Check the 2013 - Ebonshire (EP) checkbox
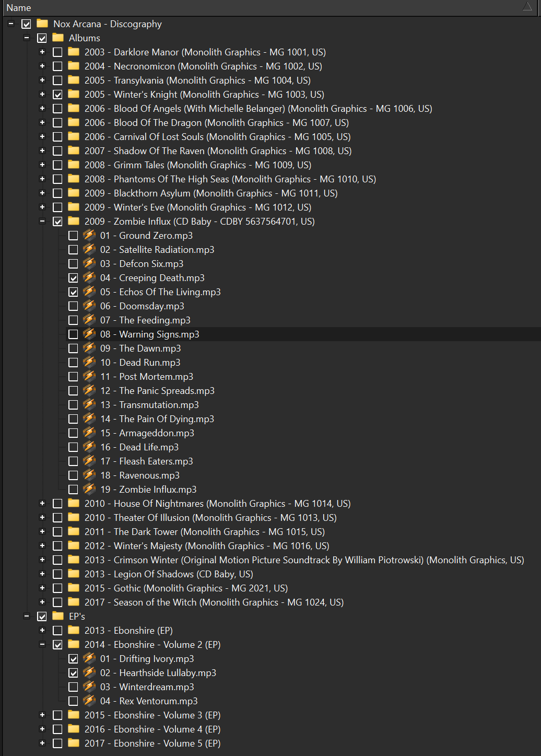Image resolution: width=541 pixels, height=756 pixels. (57, 631)
